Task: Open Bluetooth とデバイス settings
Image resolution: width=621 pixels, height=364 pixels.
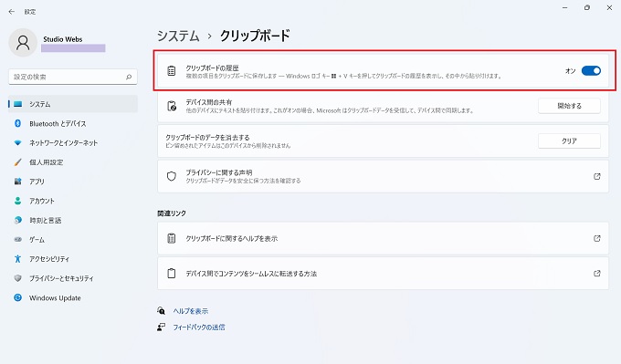Action: [x=73, y=123]
